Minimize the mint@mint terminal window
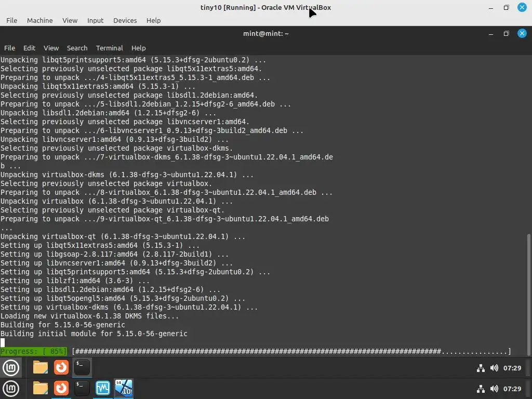 click(x=490, y=34)
